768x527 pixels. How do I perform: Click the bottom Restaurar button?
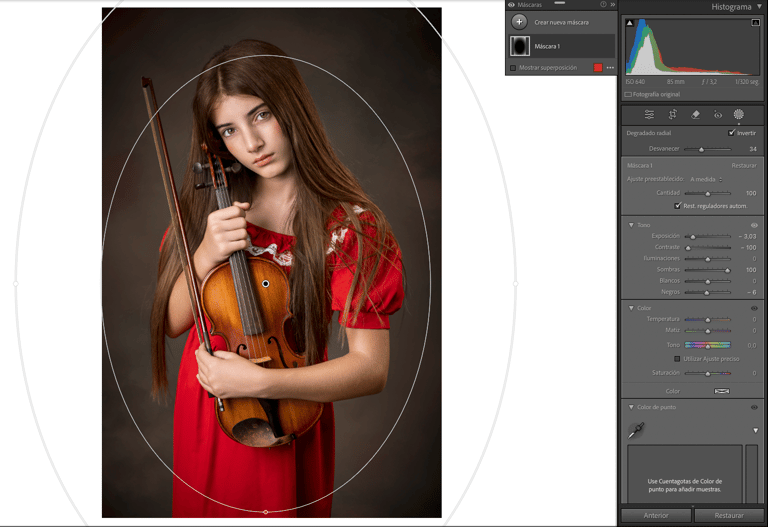[x=729, y=515]
